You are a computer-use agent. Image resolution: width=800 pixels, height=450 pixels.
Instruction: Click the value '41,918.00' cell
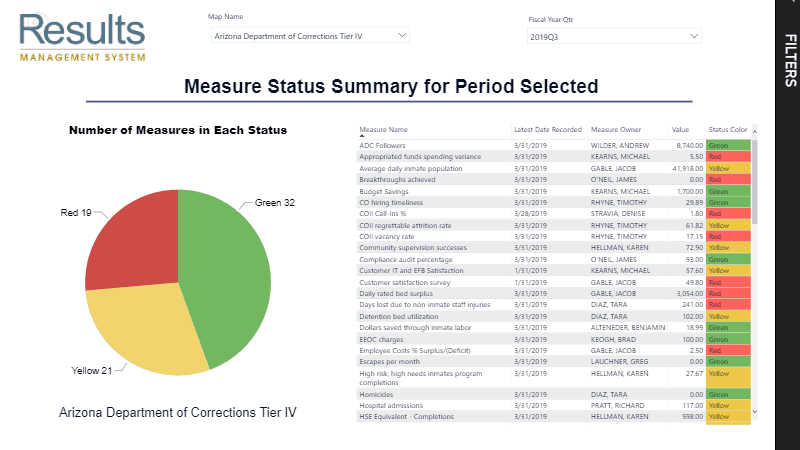688,168
